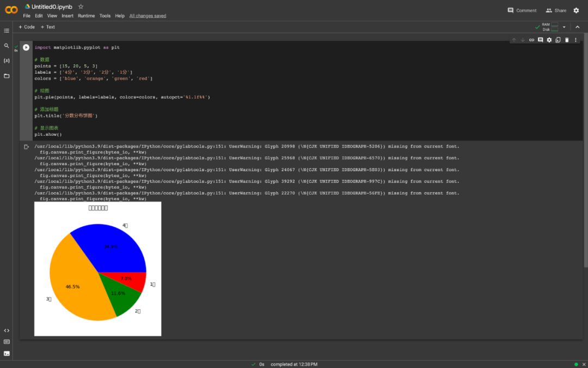Open the code snippets panel

(7, 331)
